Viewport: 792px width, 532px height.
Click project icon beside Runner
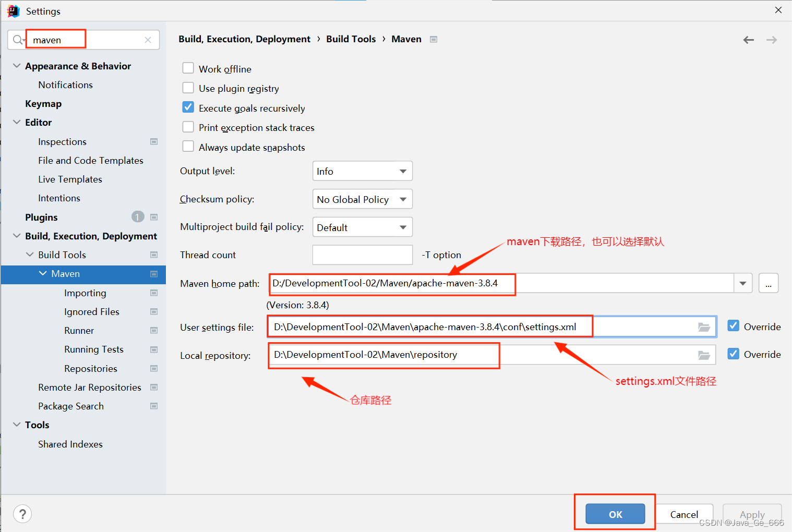(x=154, y=330)
